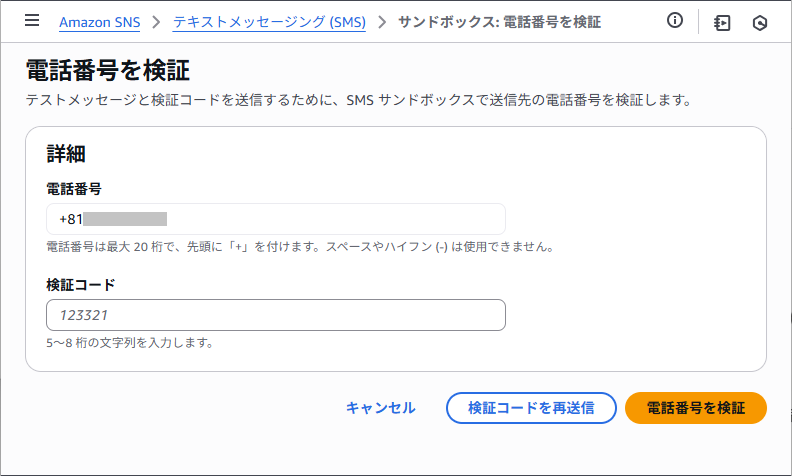The height and width of the screenshot is (476, 792).
Task: Click the info circle icon
Action: 675,20
